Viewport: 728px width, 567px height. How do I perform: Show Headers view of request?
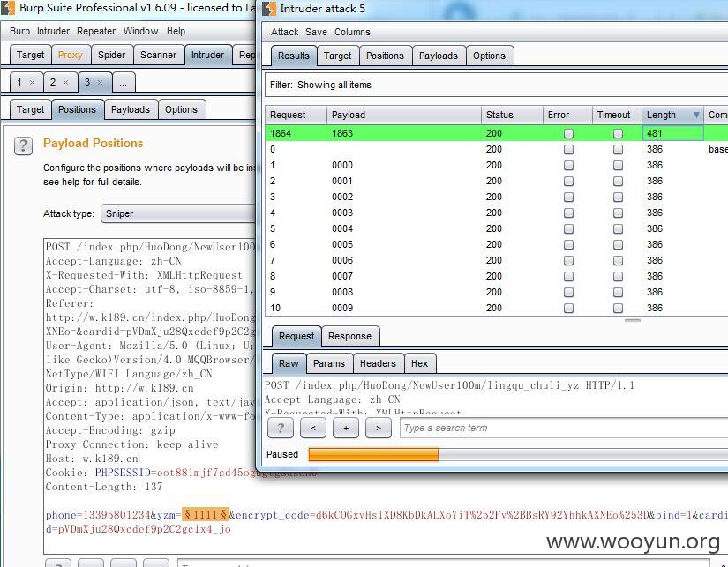378,363
